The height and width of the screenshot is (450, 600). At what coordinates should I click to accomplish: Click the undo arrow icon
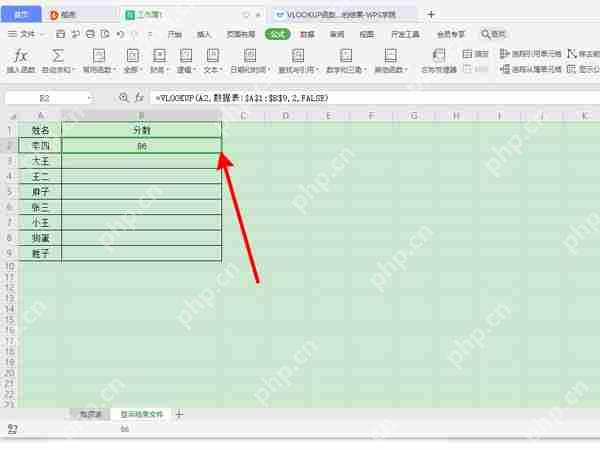(120, 34)
